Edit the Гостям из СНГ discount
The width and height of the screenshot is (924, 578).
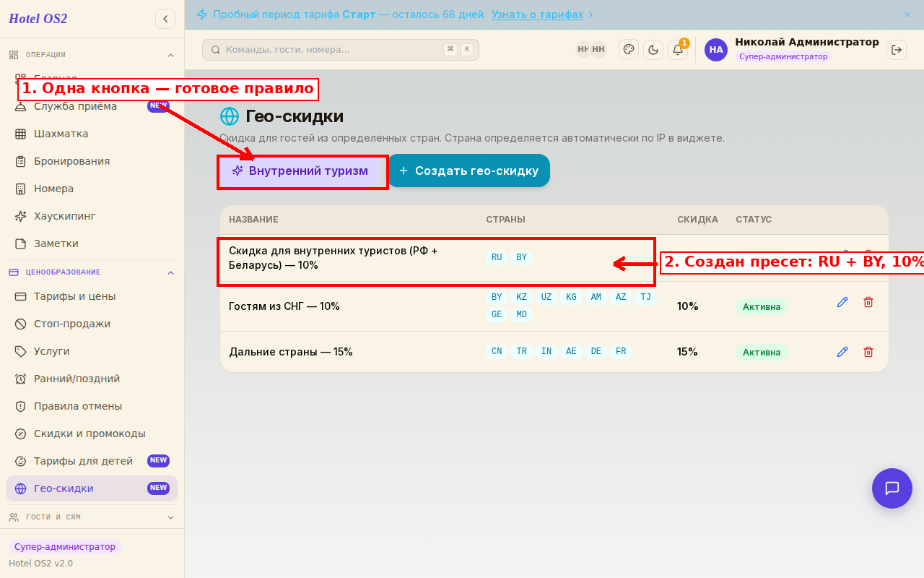click(x=842, y=302)
